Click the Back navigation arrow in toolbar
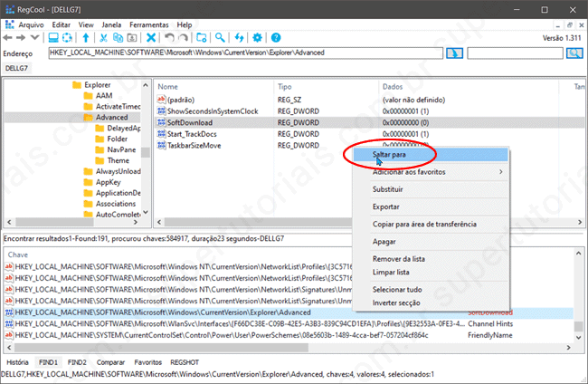The image size is (588, 384). [x=7, y=38]
